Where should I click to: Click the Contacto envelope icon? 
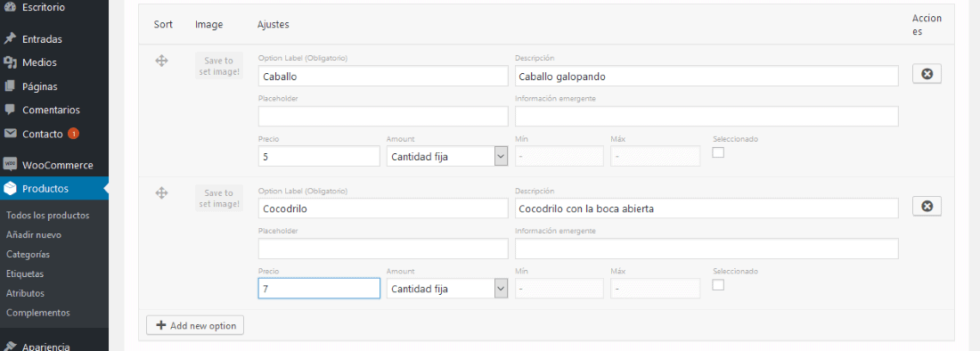(x=10, y=134)
